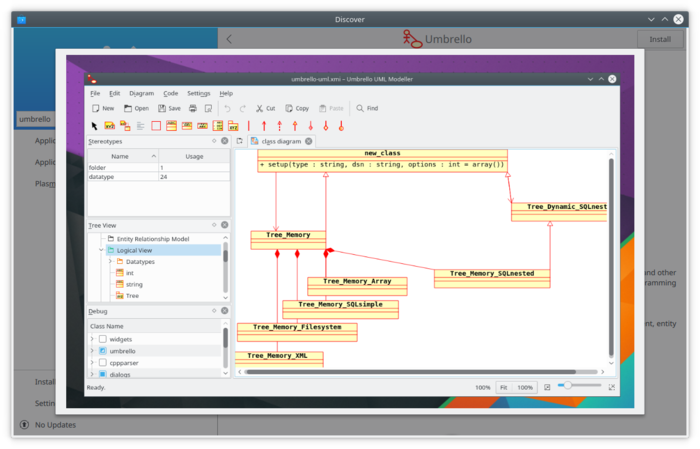Switch to the class diagram tab
This screenshot has height=449, width=700.
[x=282, y=141]
